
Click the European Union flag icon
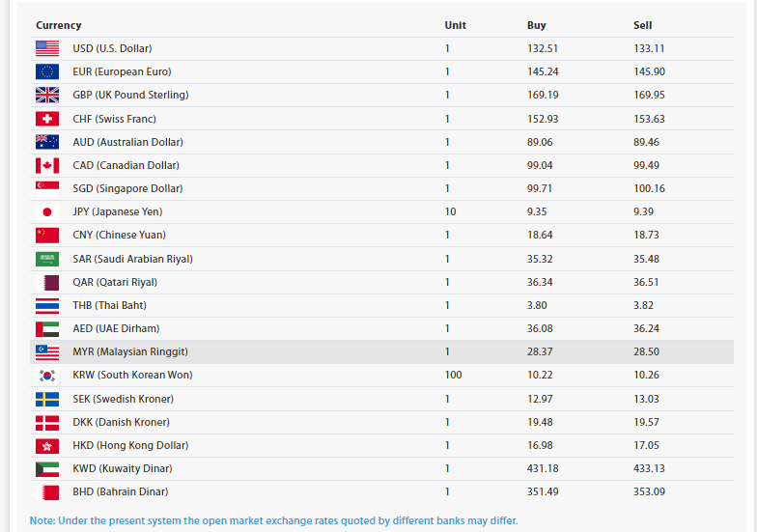point(47,71)
